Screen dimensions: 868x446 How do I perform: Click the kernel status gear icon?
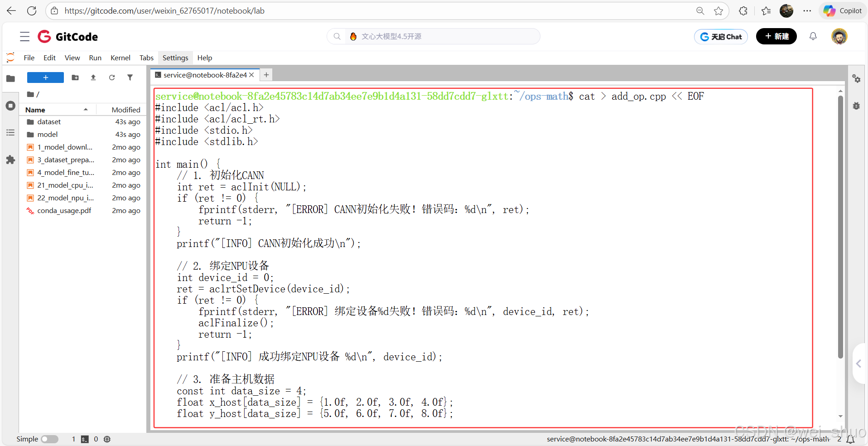[107, 439]
